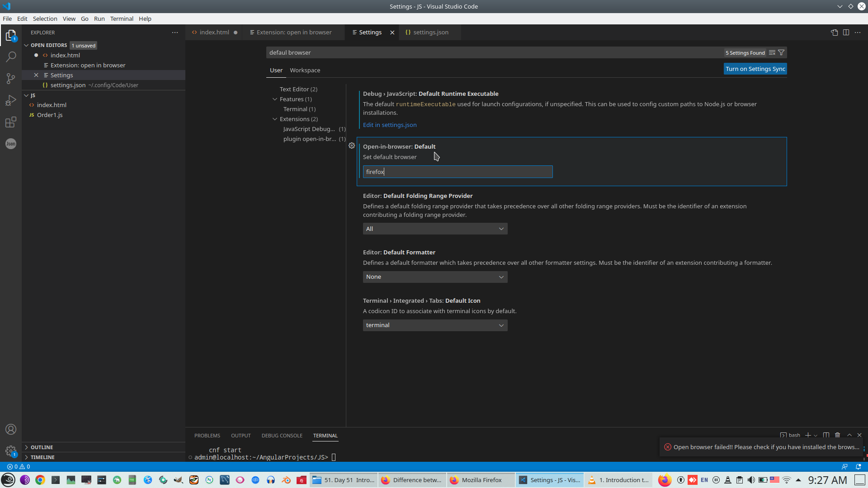Image resolution: width=868 pixels, height=488 pixels.
Task: Open the Default Formatter dropdown showing None
Action: [435, 277]
